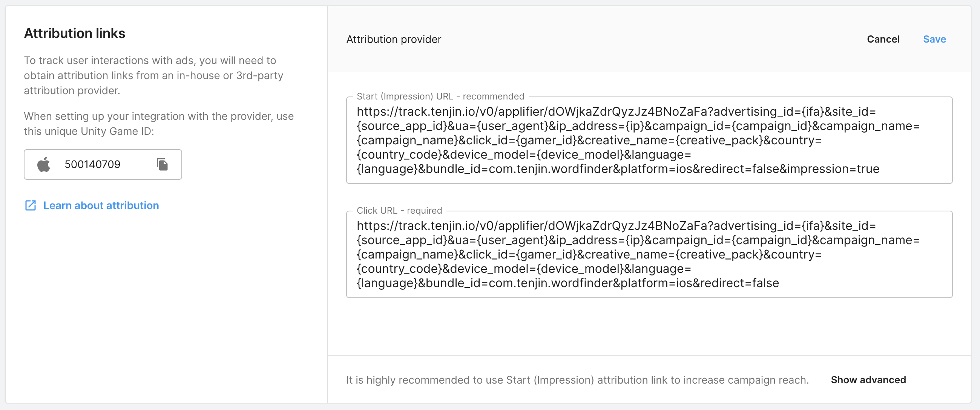Screen dimensions: 980x410
Task: Focus the Click URL required text field
Action: [x=649, y=254]
